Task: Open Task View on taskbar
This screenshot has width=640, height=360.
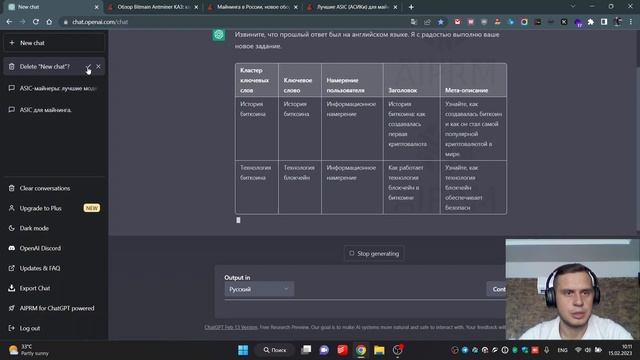Action: pyautogui.click(x=306, y=350)
